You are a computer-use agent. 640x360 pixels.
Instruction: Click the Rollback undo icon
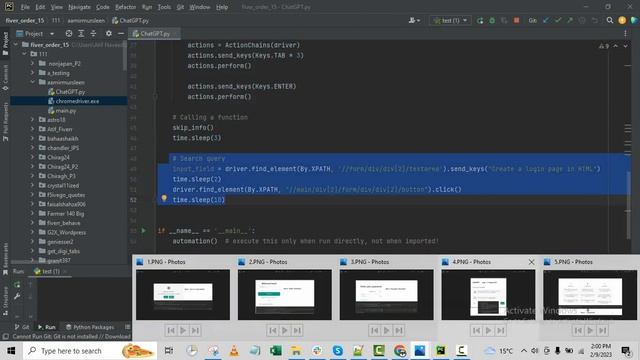pos(594,20)
